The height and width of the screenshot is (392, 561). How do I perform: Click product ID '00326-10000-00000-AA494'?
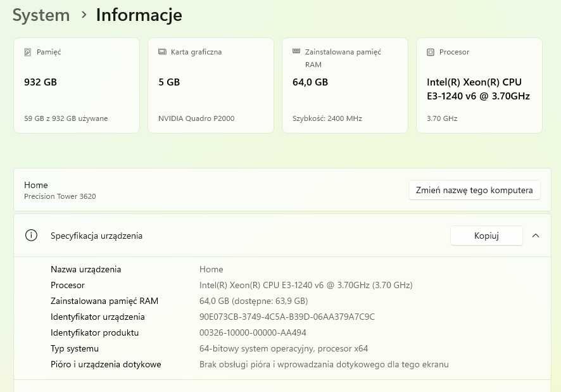click(253, 332)
